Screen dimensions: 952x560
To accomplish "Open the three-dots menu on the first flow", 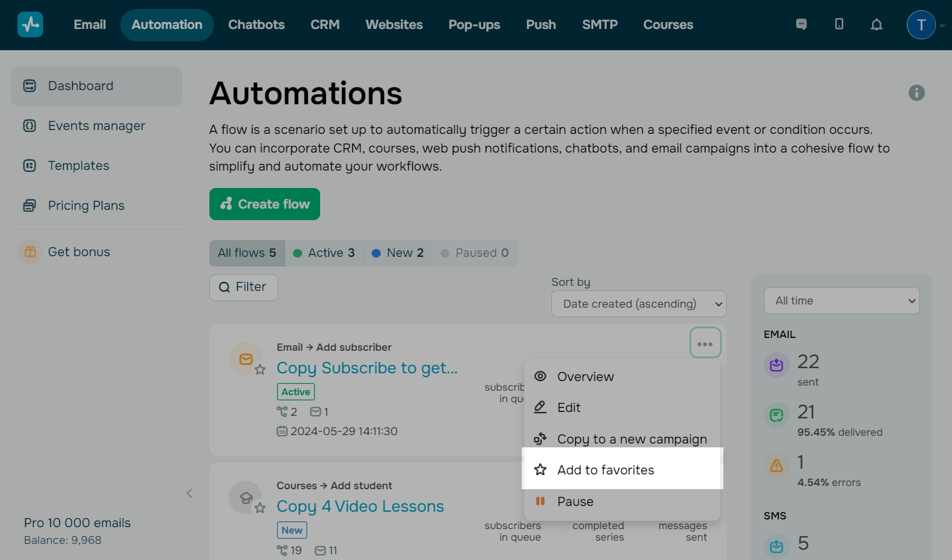I will (x=705, y=344).
